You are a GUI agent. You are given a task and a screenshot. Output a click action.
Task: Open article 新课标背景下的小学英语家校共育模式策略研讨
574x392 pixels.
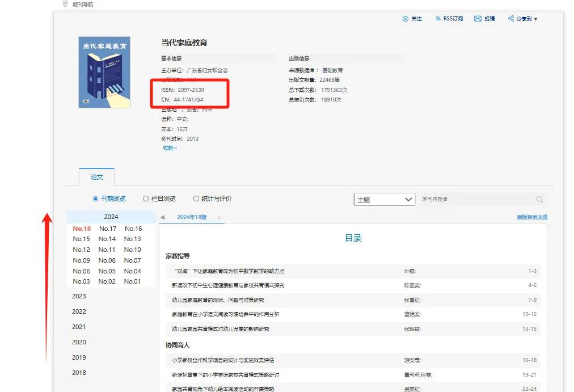(226, 375)
